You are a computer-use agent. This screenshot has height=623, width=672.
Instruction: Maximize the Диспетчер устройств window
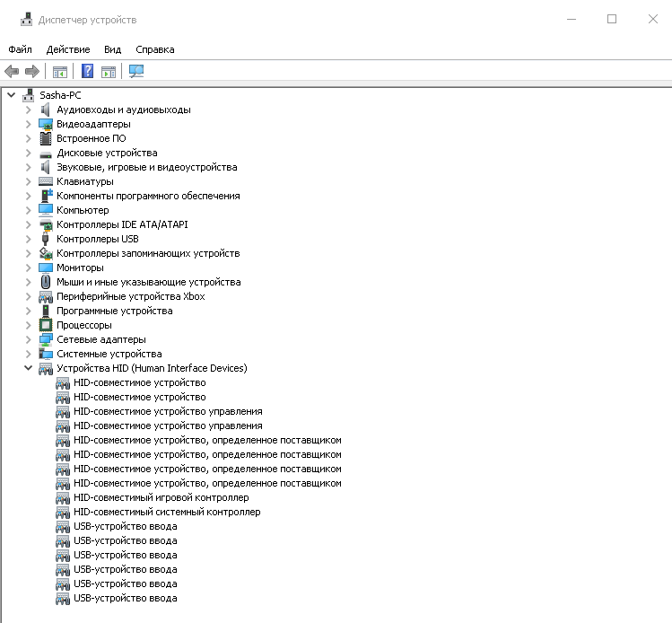612,19
